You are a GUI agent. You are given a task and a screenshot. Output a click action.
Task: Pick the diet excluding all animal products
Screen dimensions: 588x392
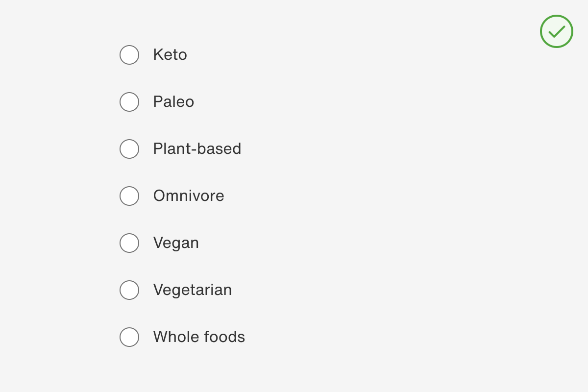[129, 243]
